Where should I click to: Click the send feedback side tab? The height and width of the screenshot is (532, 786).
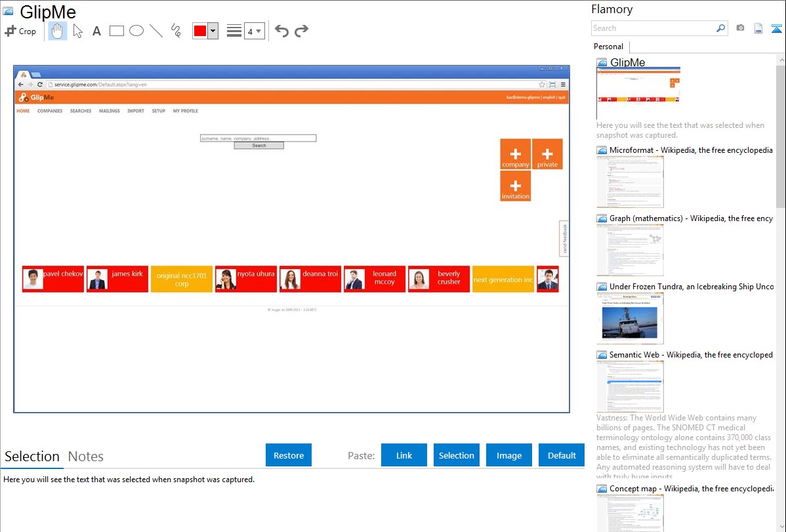click(564, 239)
